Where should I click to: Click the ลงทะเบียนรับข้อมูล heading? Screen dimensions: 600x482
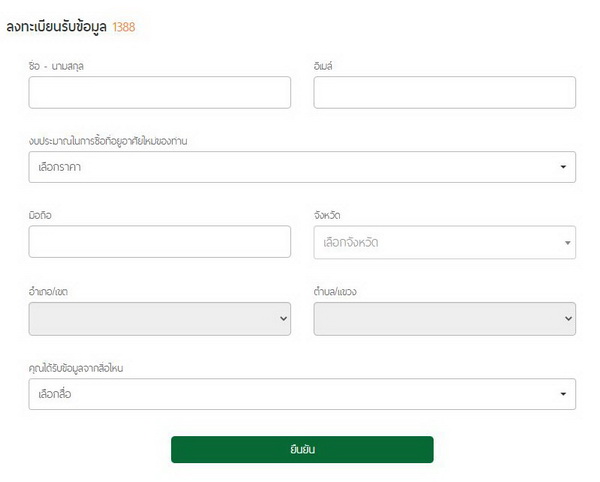click(57, 27)
